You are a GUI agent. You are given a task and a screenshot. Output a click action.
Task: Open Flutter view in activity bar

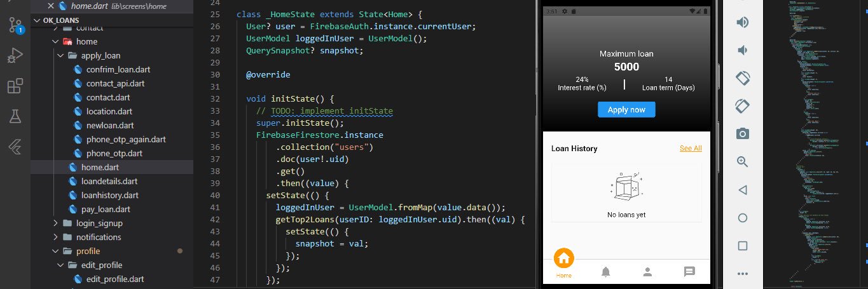tap(15, 146)
